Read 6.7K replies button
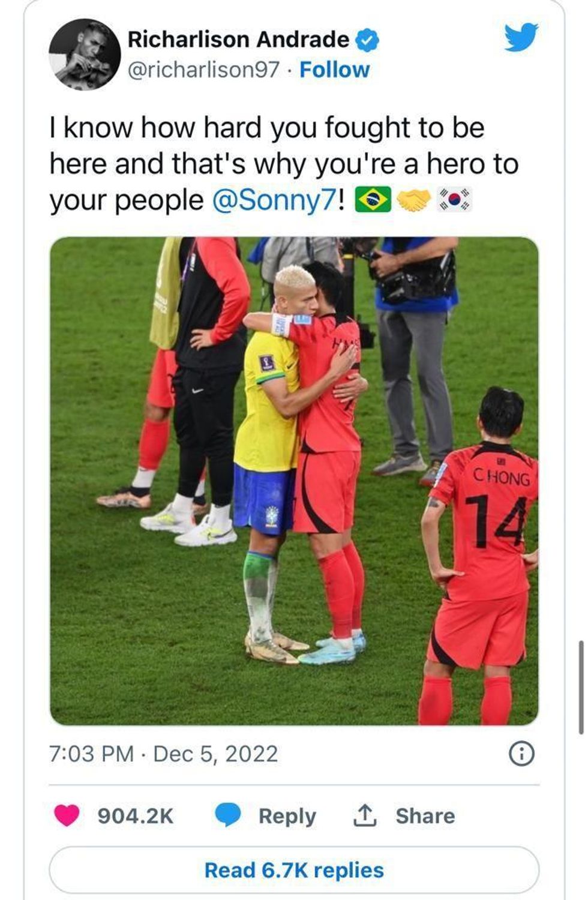588x900 pixels. 294,869
